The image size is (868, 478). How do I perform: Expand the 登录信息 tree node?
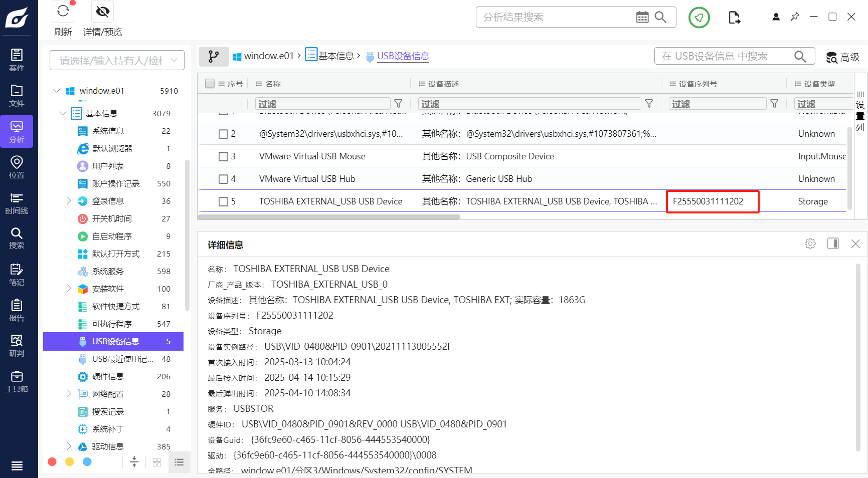tap(69, 201)
